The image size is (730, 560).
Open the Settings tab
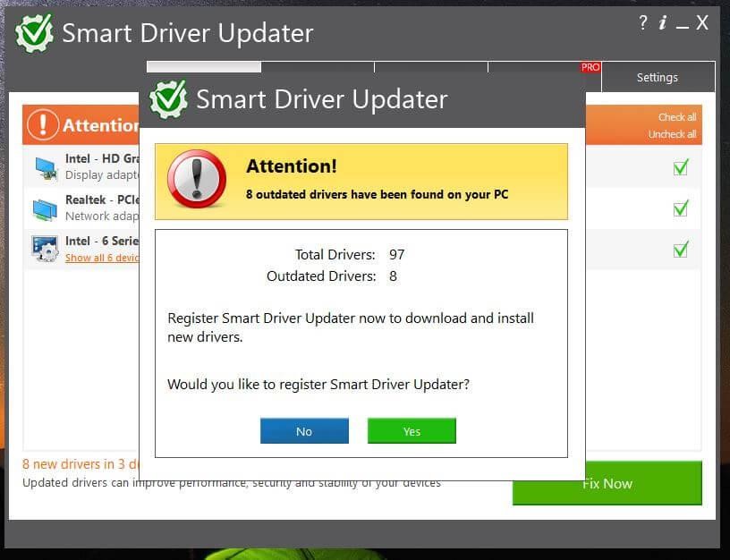click(x=658, y=77)
